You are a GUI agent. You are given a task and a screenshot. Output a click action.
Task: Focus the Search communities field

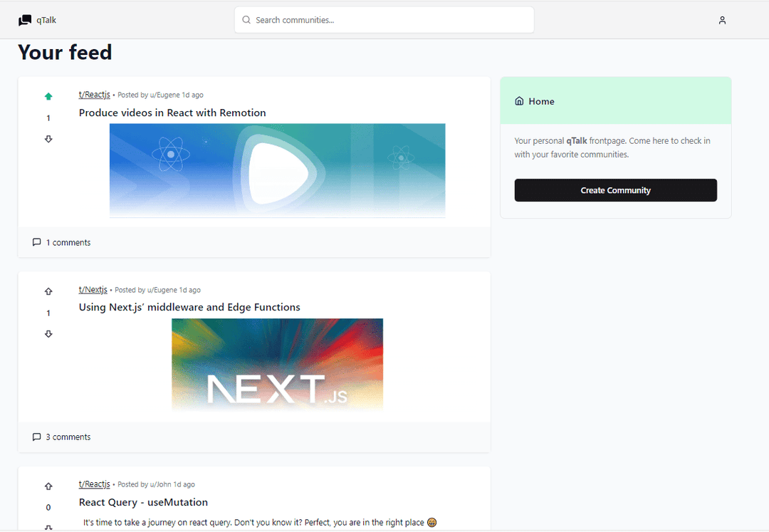pos(384,20)
